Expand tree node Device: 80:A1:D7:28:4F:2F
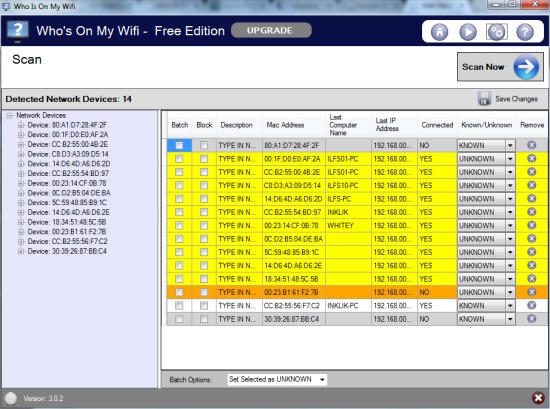Screen dimensions: 550x409 point(21,125)
